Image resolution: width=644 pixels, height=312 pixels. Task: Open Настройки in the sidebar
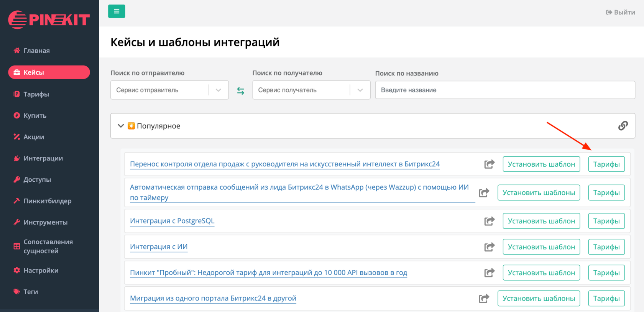[x=41, y=270]
